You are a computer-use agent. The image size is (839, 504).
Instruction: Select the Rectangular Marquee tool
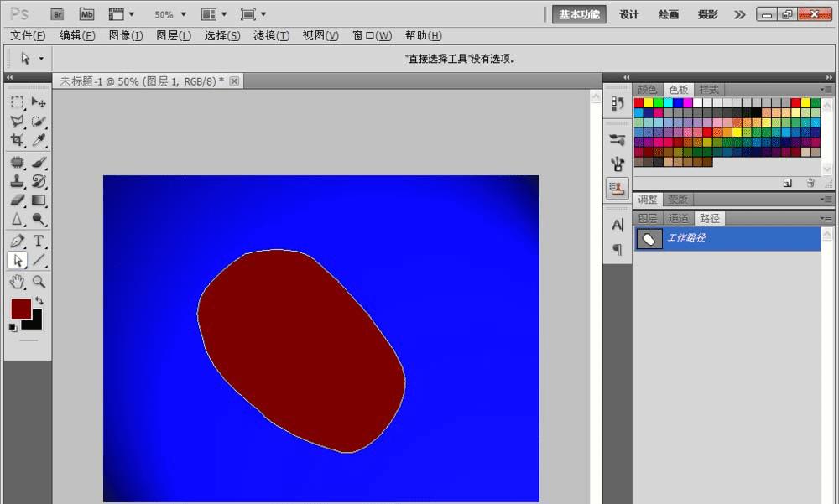17,102
